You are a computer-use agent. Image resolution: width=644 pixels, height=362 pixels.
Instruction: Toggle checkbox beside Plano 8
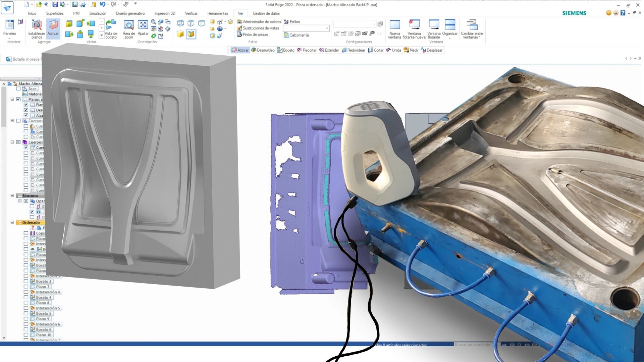pos(26,303)
